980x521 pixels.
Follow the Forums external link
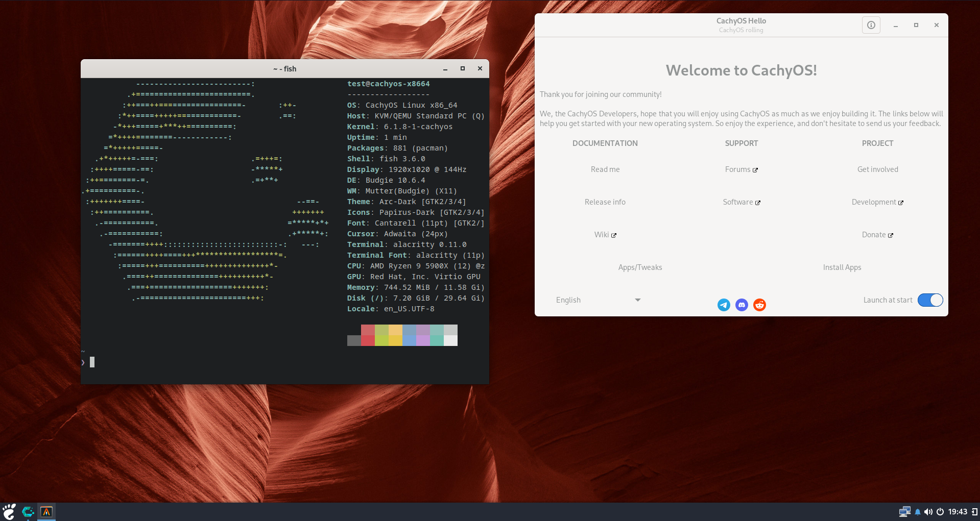[x=741, y=169]
